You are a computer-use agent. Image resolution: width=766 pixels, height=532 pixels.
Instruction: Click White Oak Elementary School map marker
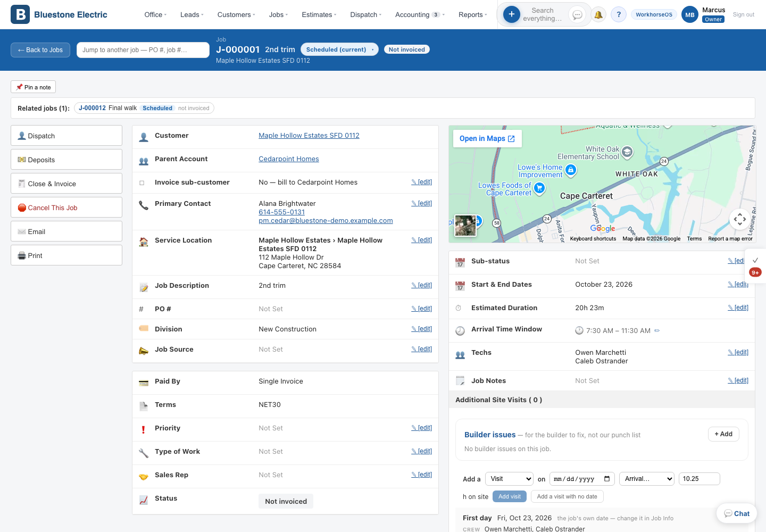(x=627, y=152)
